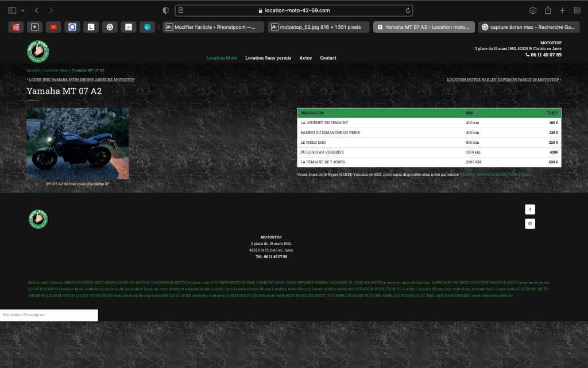This screenshot has height=368, width=588.
Task: Click the address bar showing location-moto-42-69.com
Action: coord(293,10)
